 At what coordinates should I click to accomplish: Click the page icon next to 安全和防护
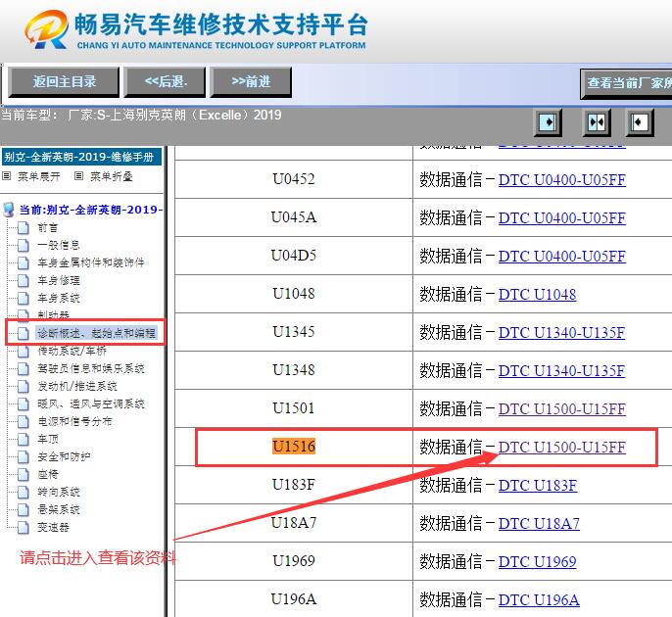click(x=24, y=456)
